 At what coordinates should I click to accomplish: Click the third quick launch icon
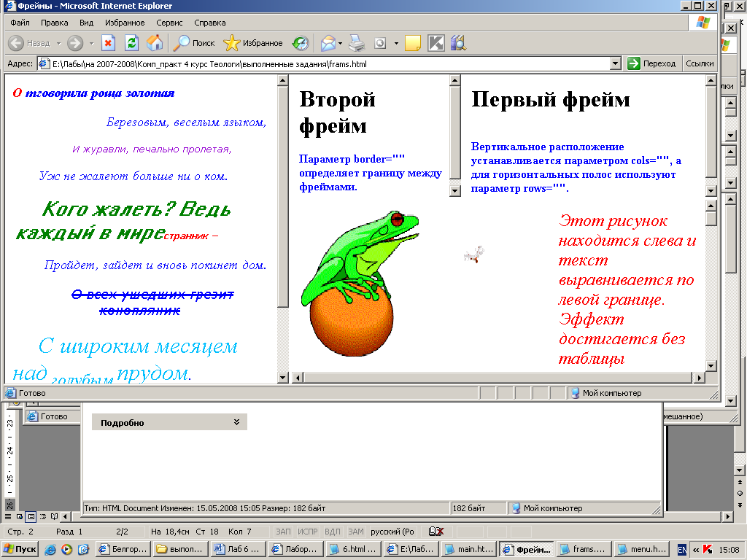(83, 550)
